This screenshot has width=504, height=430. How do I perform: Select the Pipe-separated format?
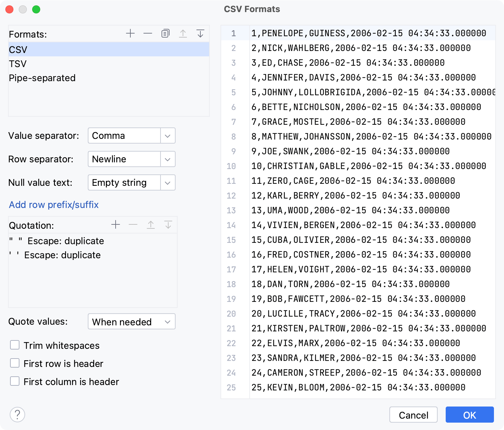(x=42, y=78)
